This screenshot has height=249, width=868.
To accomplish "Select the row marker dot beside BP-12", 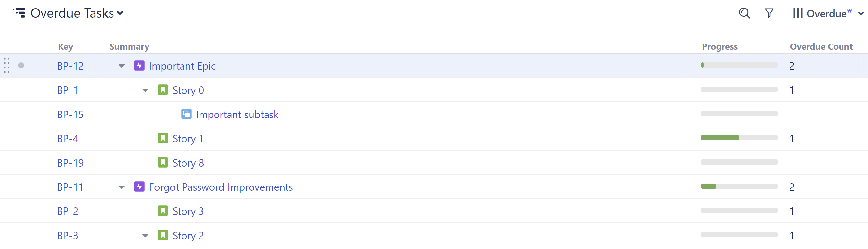I will [x=21, y=66].
